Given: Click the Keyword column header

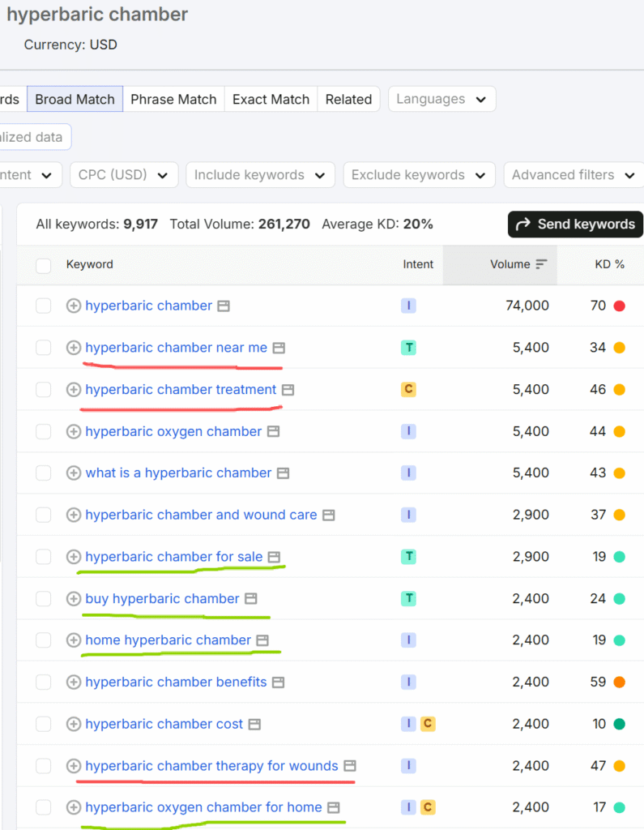Looking at the screenshot, I should [x=89, y=264].
